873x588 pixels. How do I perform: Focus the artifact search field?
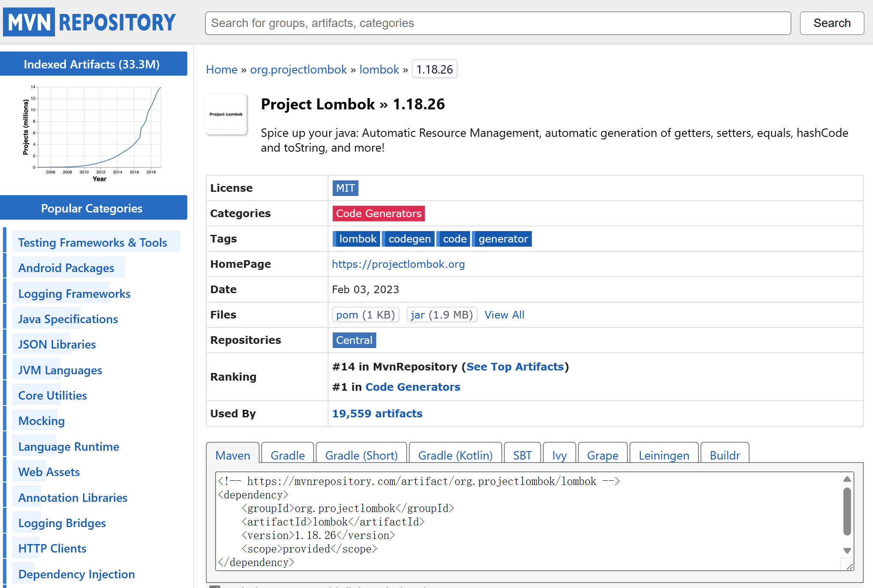[498, 23]
